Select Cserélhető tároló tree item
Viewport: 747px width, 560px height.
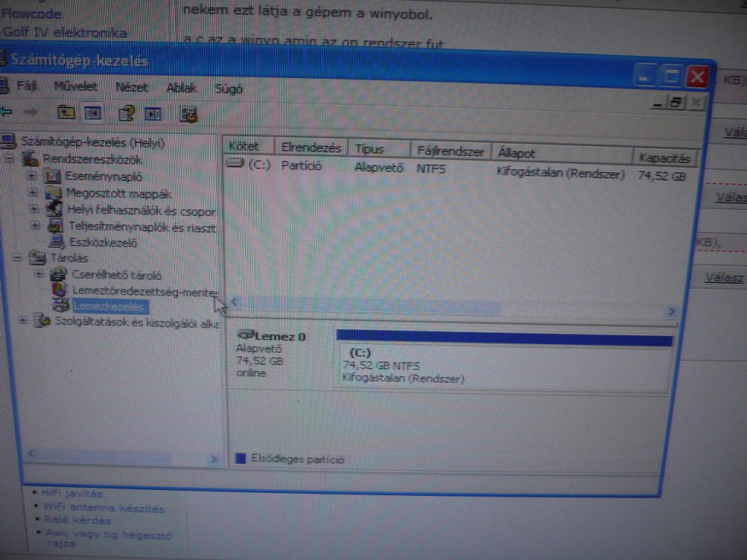(x=116, y=275)
